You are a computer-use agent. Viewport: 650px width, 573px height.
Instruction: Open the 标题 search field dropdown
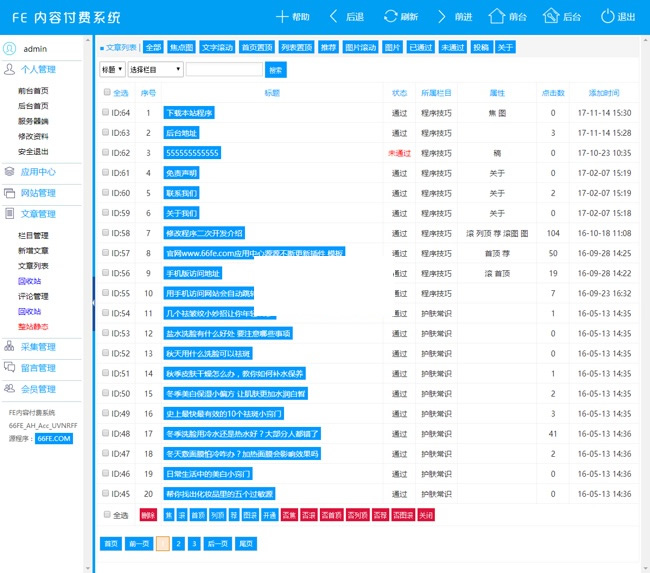pyautogui.click(x=112, y=69)
